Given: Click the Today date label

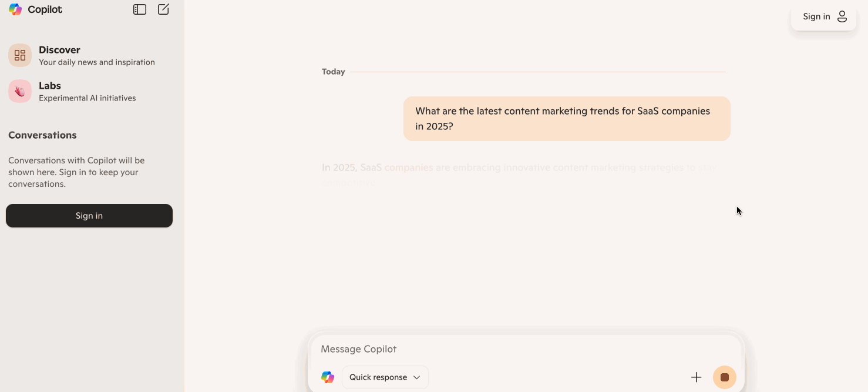Looking at the screenshot, I should tap(333, 72).
